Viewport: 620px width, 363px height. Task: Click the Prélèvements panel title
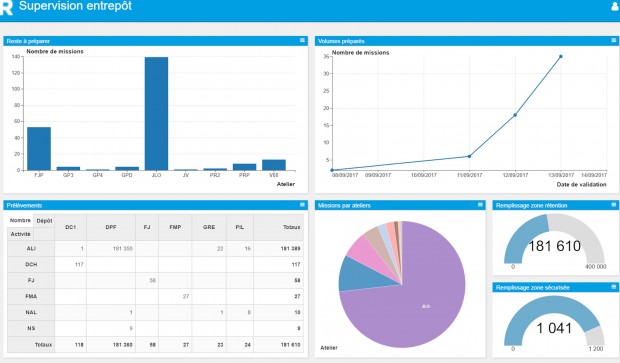[24, 206]
